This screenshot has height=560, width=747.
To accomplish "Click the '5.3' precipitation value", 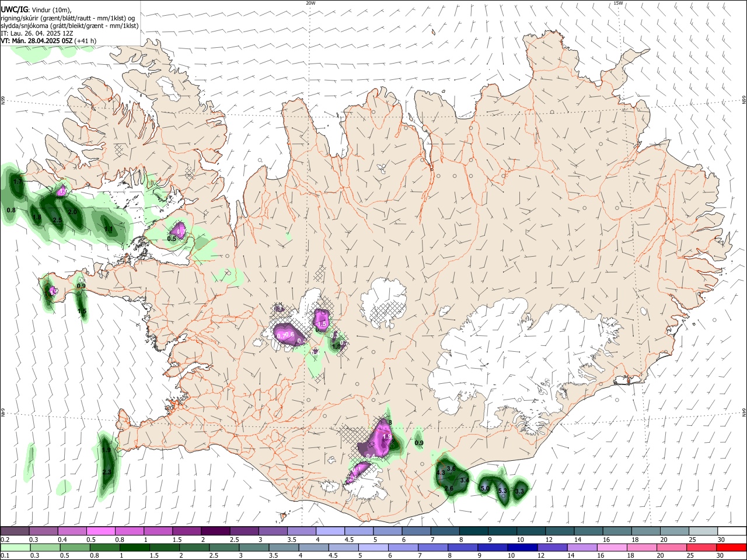I will (x=502, y=491).
